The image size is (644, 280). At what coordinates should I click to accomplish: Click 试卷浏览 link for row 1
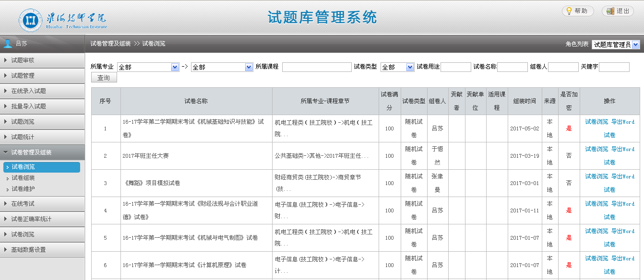596,122
